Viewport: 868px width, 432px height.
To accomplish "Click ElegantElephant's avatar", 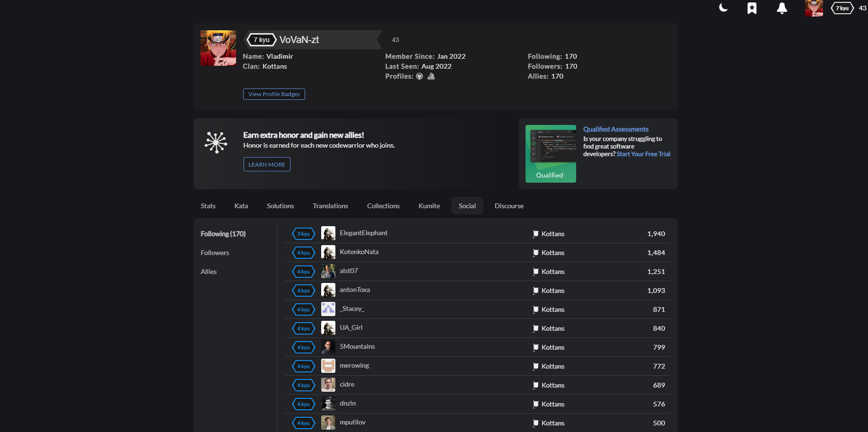I will point(328,233).
